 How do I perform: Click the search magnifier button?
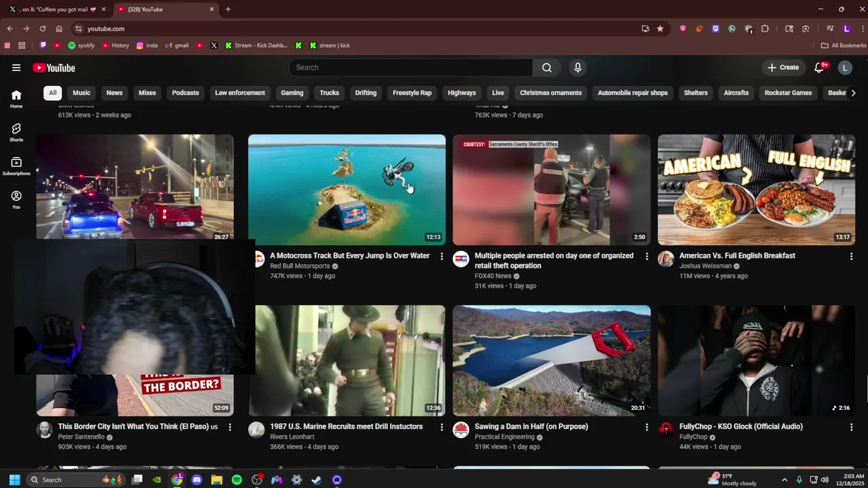547,68
